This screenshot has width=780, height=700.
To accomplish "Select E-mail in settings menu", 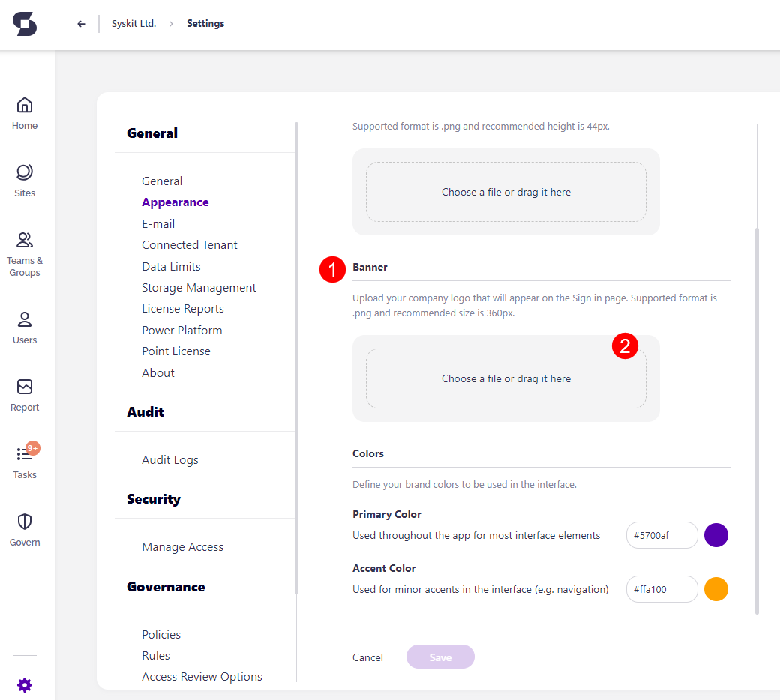I will 158,223.
